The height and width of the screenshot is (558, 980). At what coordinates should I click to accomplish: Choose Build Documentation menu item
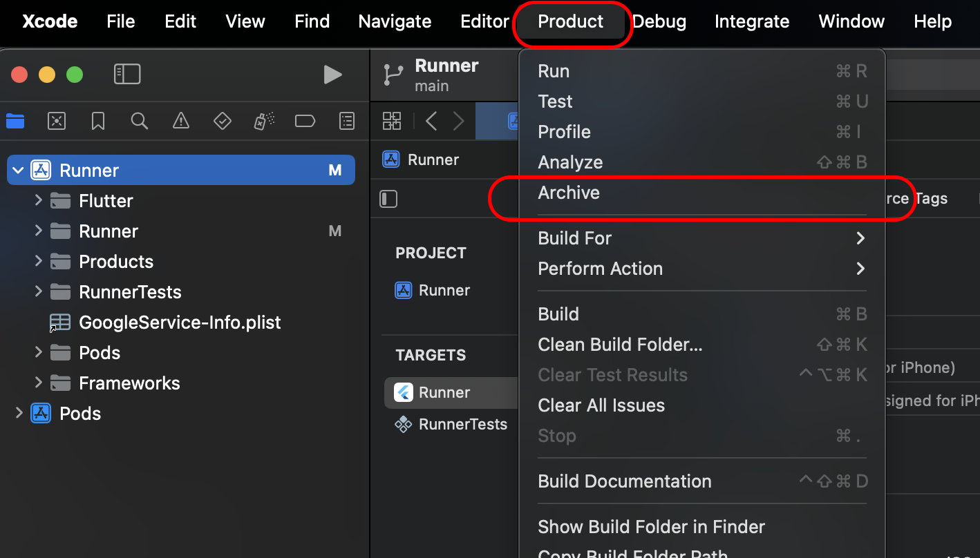pos(702,481)
